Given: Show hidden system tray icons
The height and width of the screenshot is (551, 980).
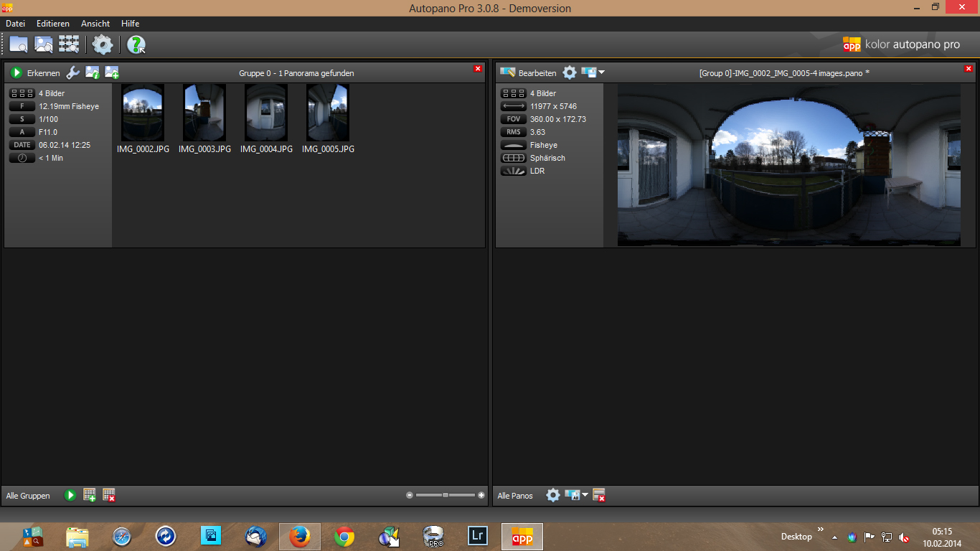Looking at the screenshot, I should 834,537.
